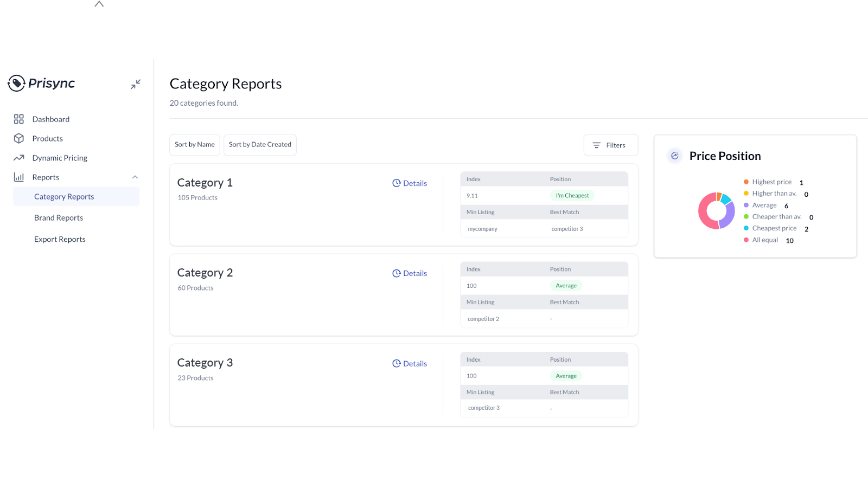Click the Products cube icon
This screenshot has width=868, height=488.
point(19,138)
